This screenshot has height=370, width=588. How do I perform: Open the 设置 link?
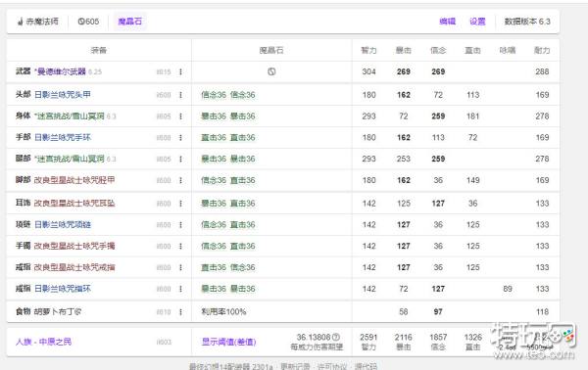click(x=477, y=22)
